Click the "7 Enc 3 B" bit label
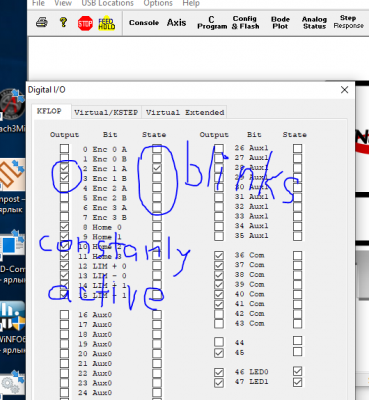 point(105,218)
